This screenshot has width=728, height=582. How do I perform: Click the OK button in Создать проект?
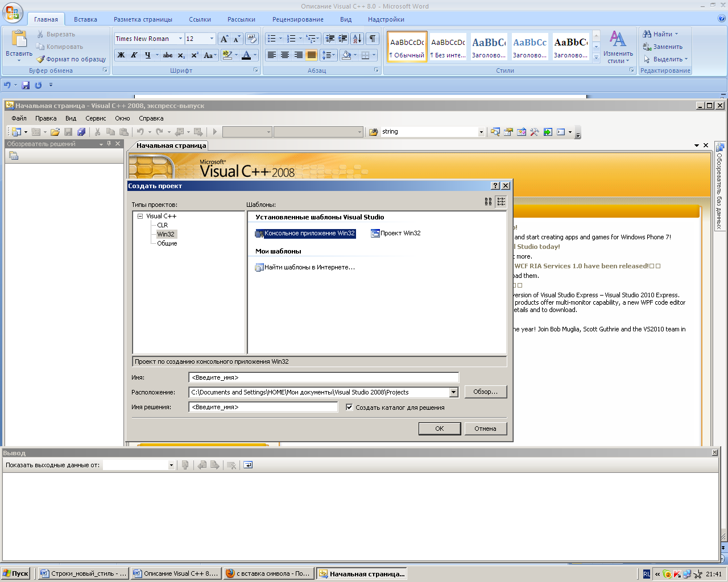tap(440, 429)
